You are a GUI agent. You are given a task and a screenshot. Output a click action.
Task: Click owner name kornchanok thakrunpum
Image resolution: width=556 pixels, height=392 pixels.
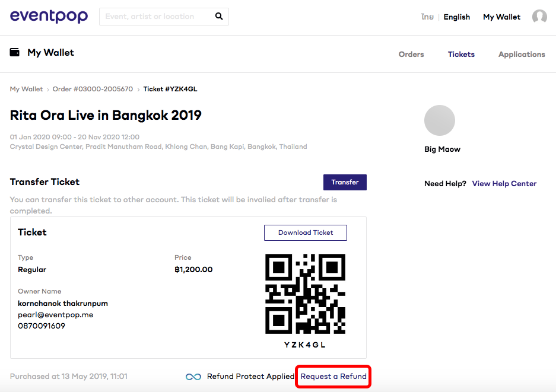[x=63, y=304]
